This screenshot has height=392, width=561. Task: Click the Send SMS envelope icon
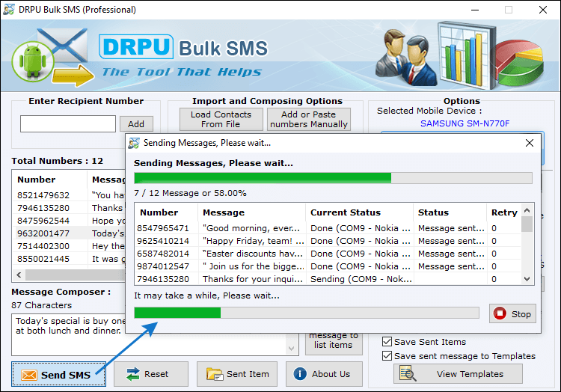pyautogui.click(x=29, y=375)
